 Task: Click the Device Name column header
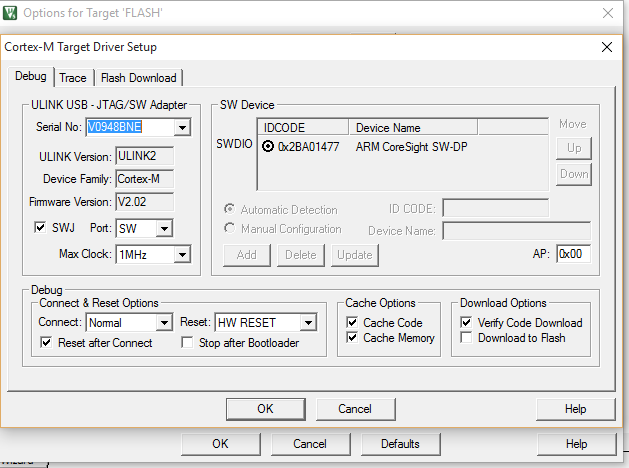[413, 128]
